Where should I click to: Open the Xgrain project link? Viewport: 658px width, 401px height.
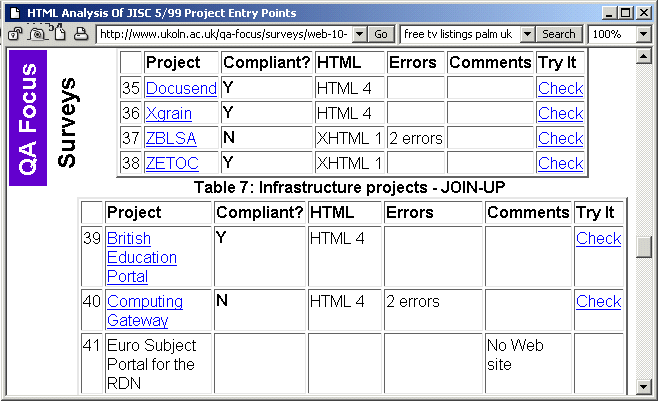[169, 113]
